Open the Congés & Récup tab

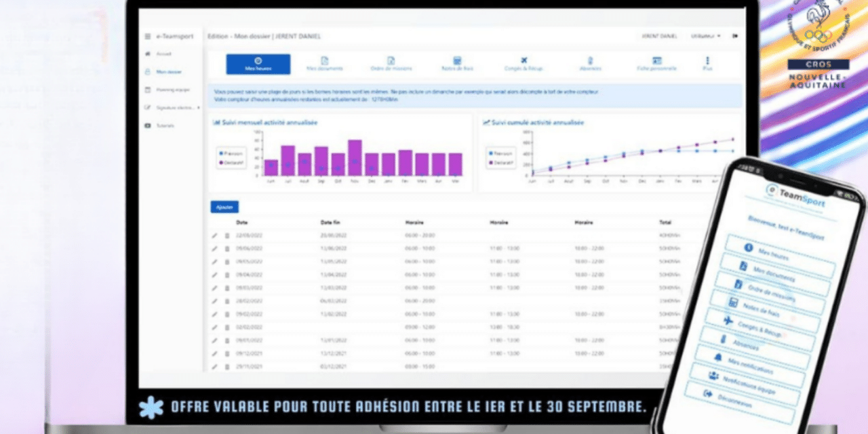(524, 64)
